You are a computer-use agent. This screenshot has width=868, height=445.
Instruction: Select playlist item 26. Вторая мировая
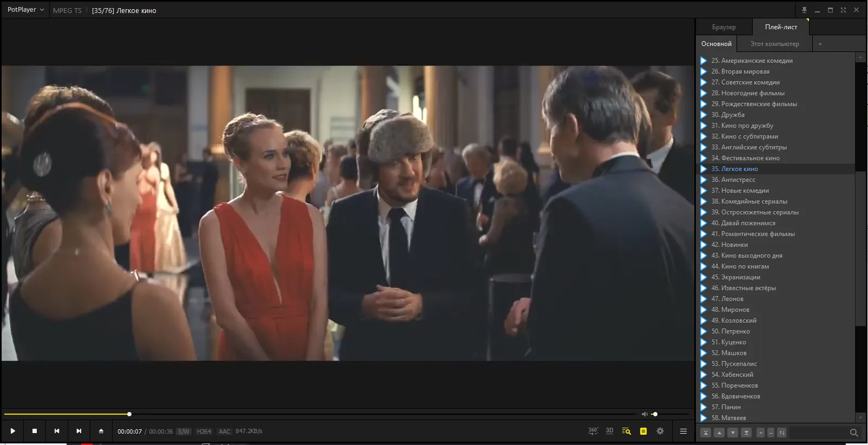[776, 71]
